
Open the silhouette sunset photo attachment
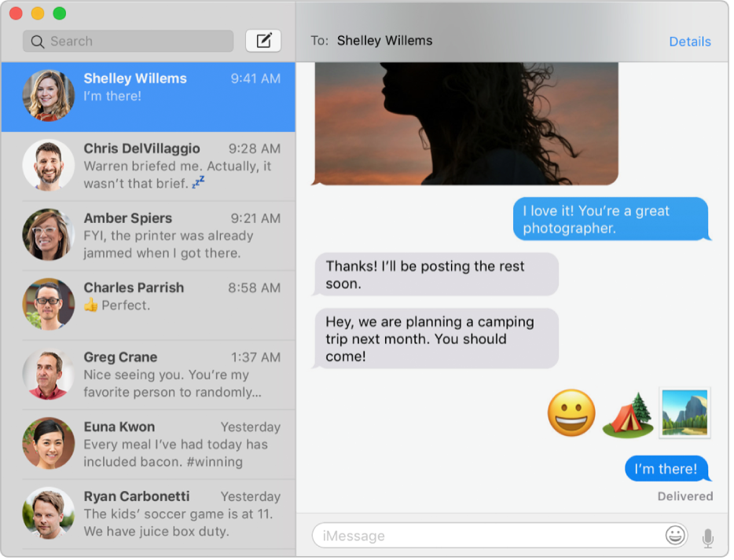pos(466,123)
